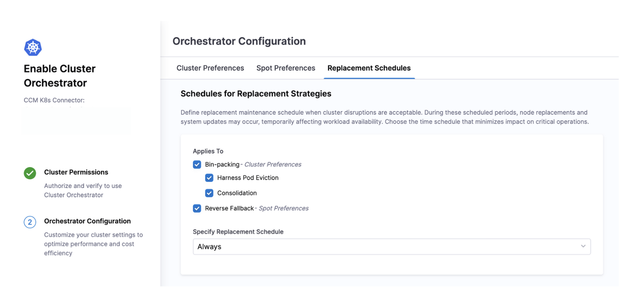Disable the Consolidation checkbox
This screenshot has height=307, width=644.
point(209,193)
